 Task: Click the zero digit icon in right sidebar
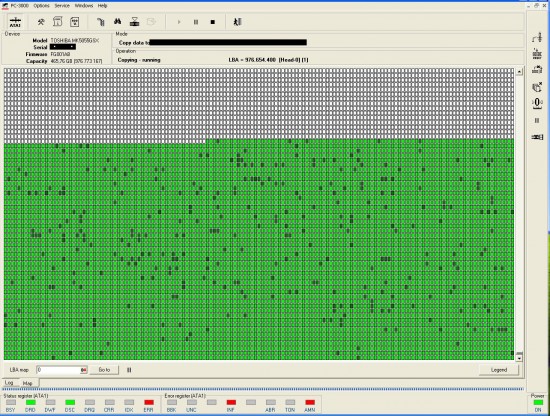click(x=537, y=103)
